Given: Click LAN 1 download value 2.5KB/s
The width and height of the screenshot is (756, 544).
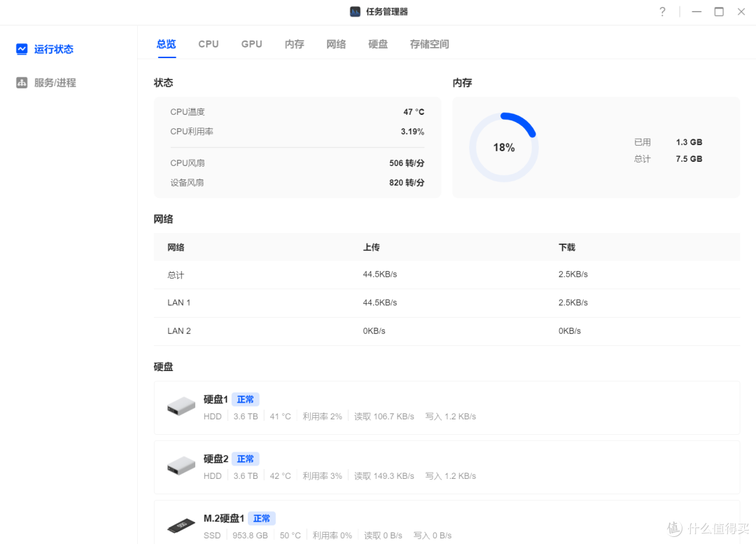Looking at the screenshot, I should click(x=573, y=303).
